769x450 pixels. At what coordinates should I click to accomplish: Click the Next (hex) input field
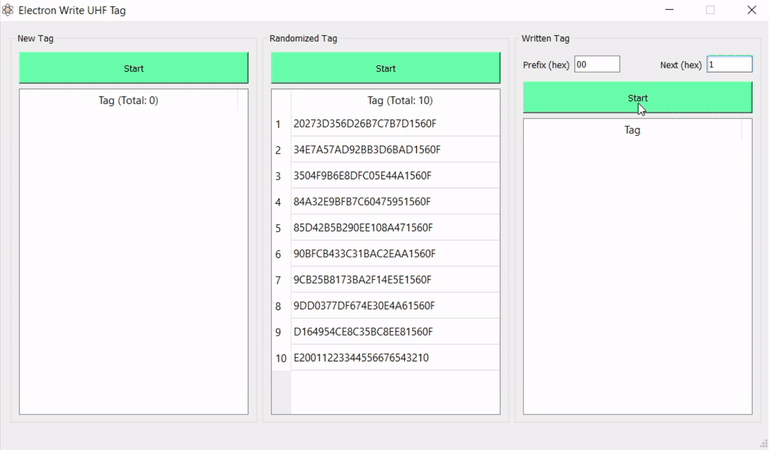point(729,64)
